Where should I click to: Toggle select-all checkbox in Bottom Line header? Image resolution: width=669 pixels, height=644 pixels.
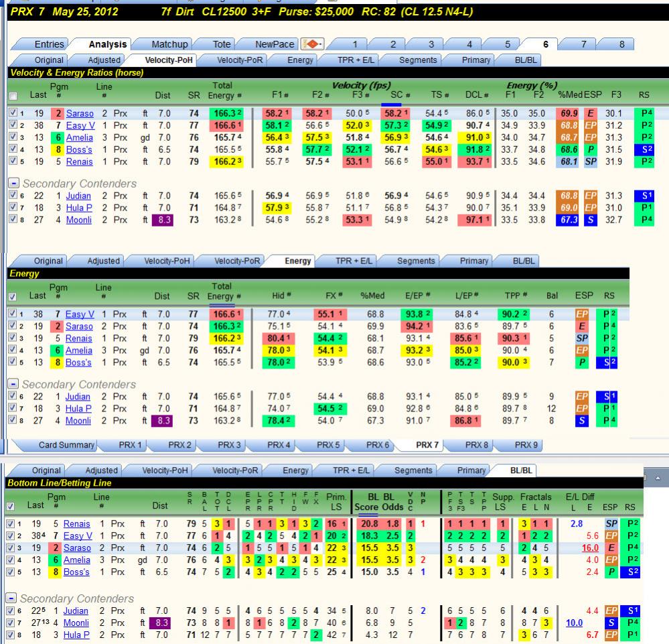click(x=11, y=506)
